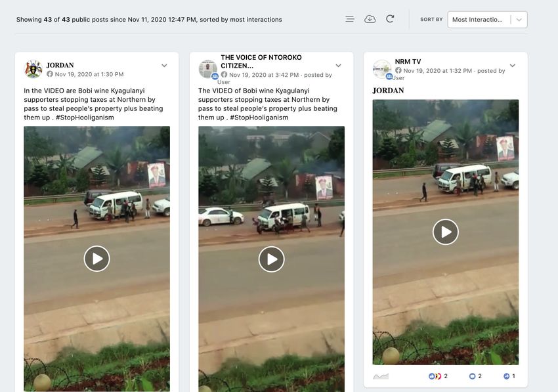The width and height of the screenshot is (558, 392).
Task: Click the group badge on NRM TV avatar
Action: (389, 76)
